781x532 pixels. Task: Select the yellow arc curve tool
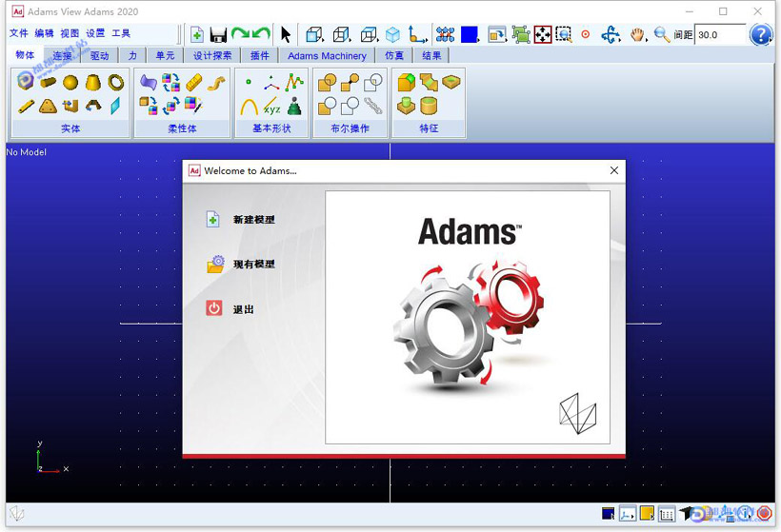(x=249, y=106)
